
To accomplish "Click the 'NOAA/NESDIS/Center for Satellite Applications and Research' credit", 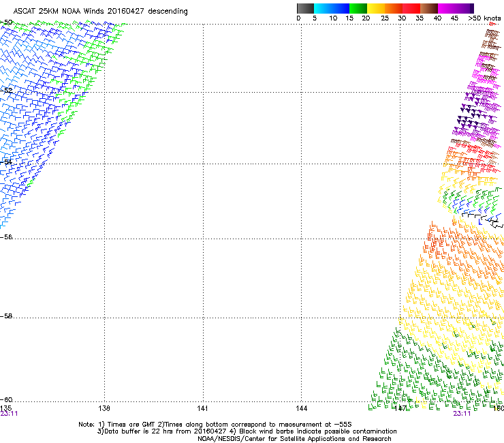I will coord(294,439).
